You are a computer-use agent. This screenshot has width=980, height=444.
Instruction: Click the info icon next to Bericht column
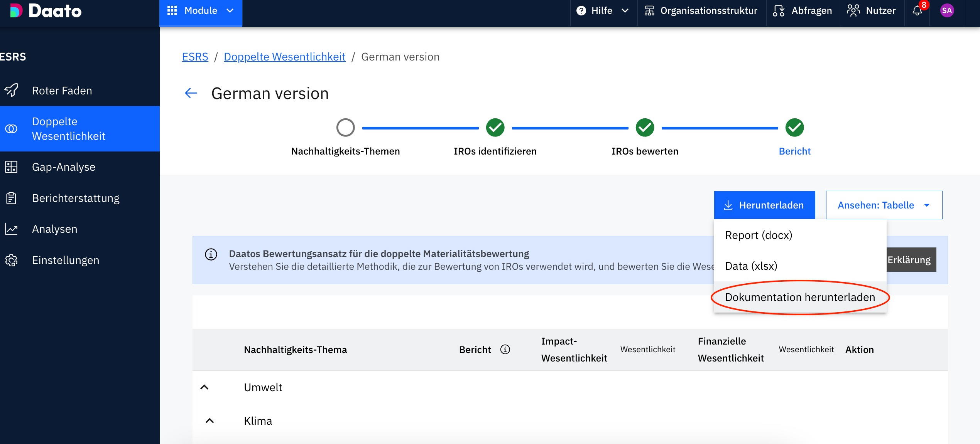[x=505, y=349]
